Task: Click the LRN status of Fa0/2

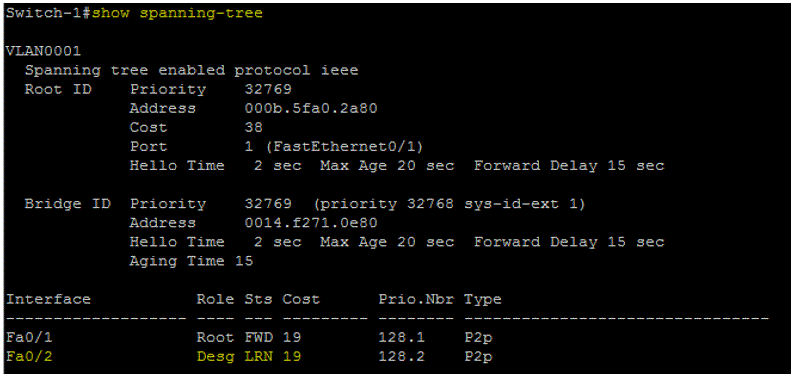Action: coord(258,357)
